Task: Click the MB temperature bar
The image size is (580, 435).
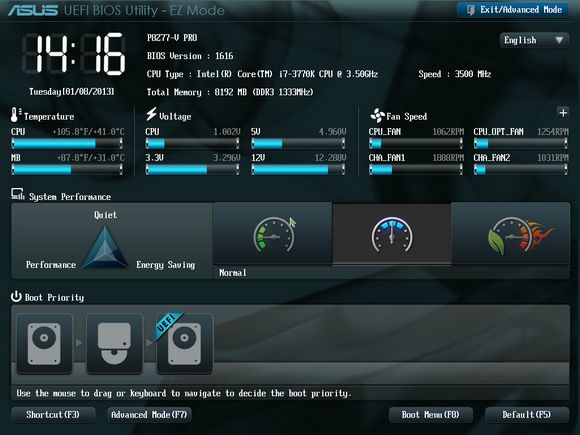Action: coord(67,169)
